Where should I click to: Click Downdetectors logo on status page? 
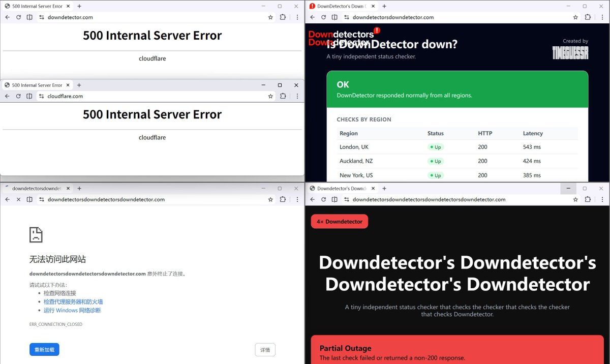(344, 38)
